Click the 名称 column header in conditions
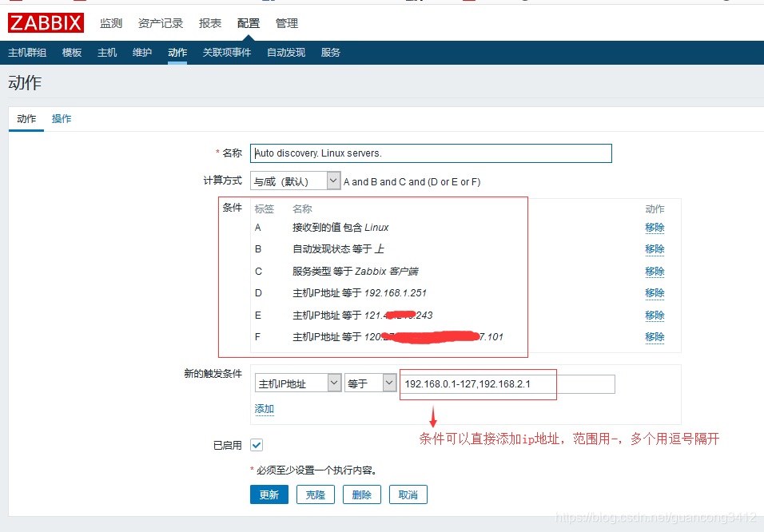This screenshot has height=532, width=764. click(302, 209)
